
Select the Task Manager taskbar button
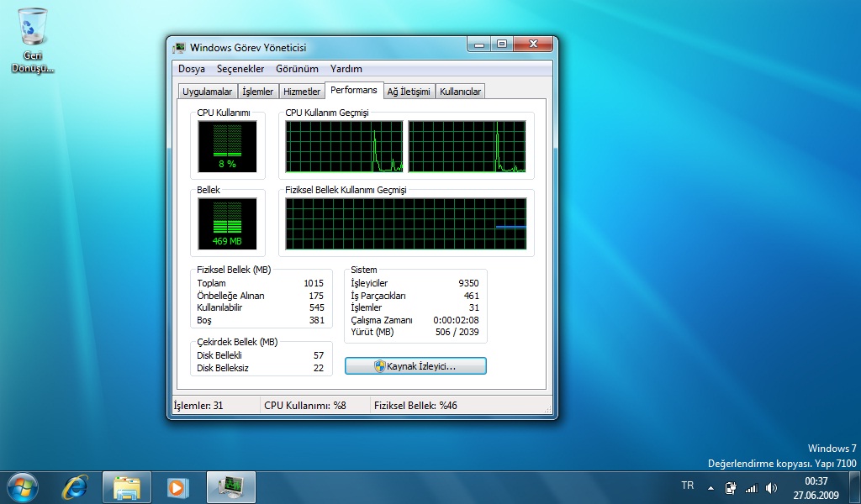tap(231, 487)
